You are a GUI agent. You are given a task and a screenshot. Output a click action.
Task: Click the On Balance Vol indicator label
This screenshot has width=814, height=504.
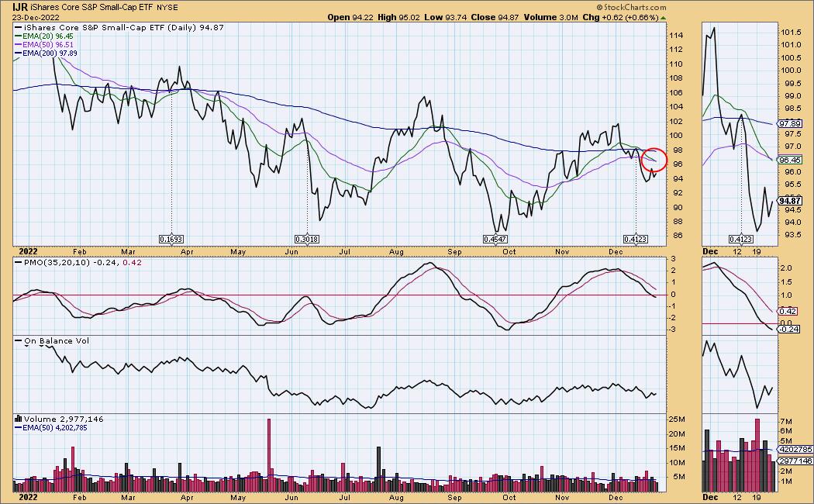53,341
